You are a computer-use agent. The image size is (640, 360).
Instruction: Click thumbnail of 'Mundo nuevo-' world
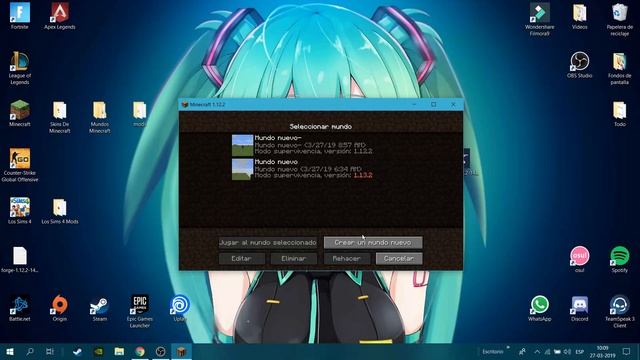[242, 145]
